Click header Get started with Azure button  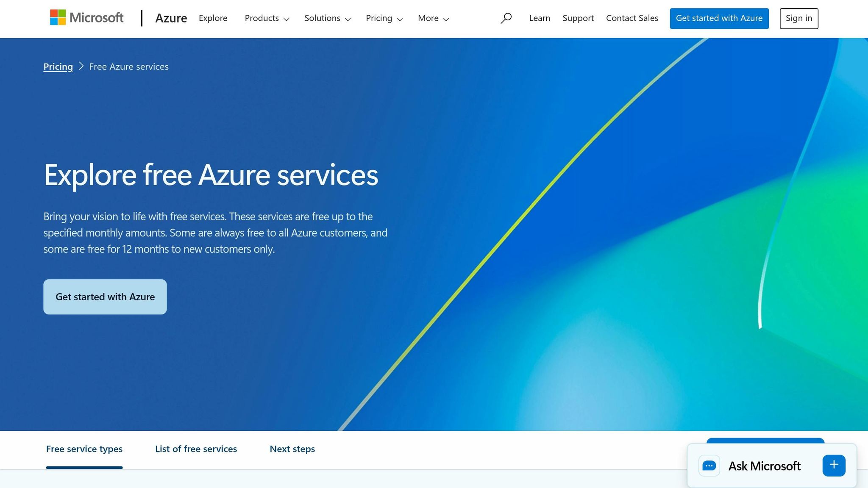pos(719,19)
